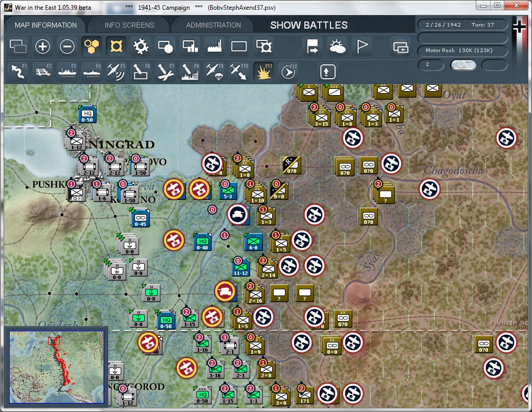This screenshot has width=532, height=412.
Task: Open the ADMINISTRATION tab
Action: [213, 25]
